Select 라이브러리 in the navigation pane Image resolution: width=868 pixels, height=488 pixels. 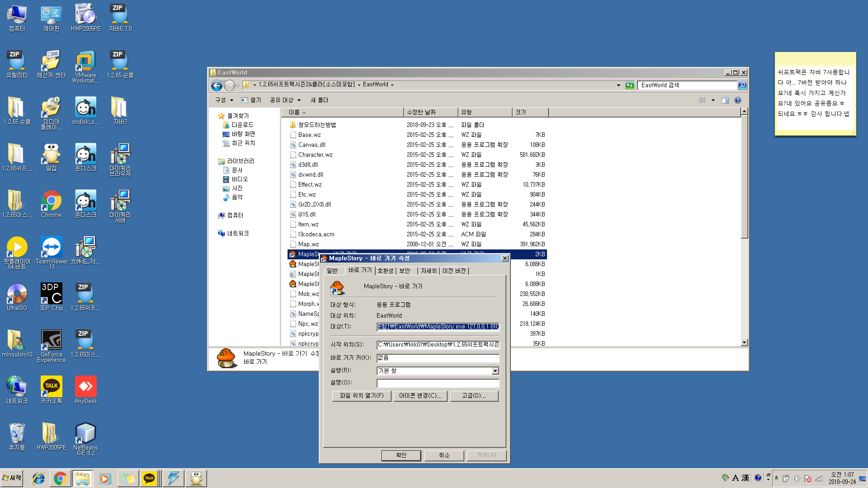[237, 161]
